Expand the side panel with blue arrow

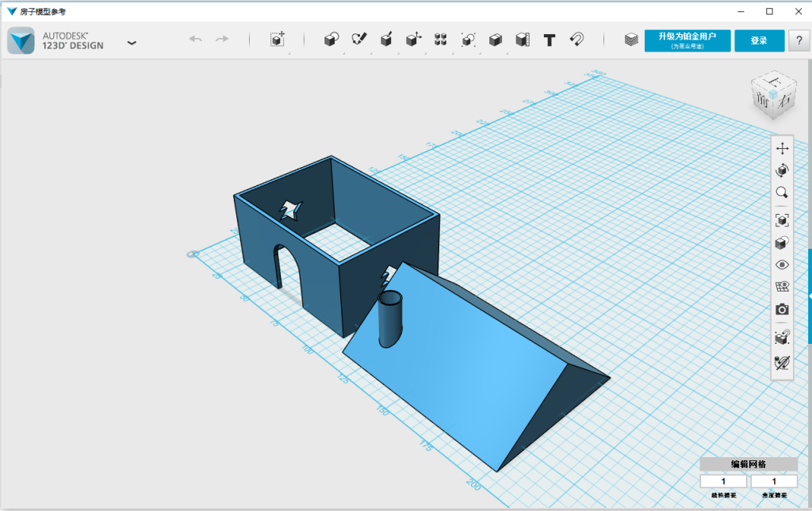(x=809, y=295)
